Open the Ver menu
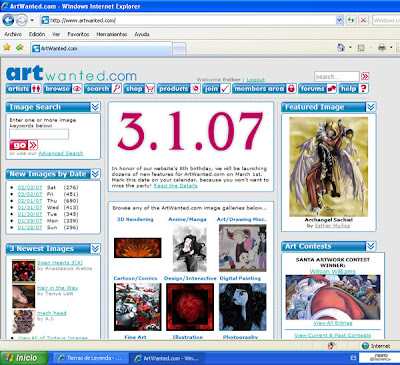Screen dimensions: 400x365 coord(56,34)
